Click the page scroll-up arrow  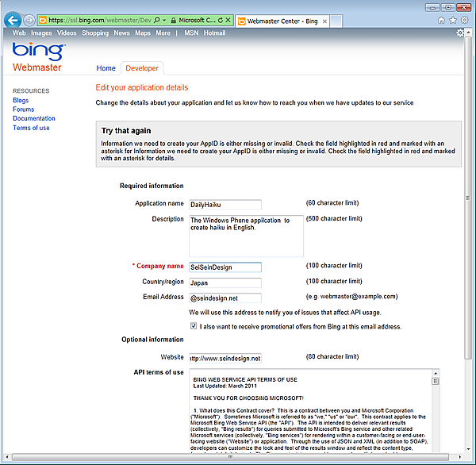coord(468,32)
